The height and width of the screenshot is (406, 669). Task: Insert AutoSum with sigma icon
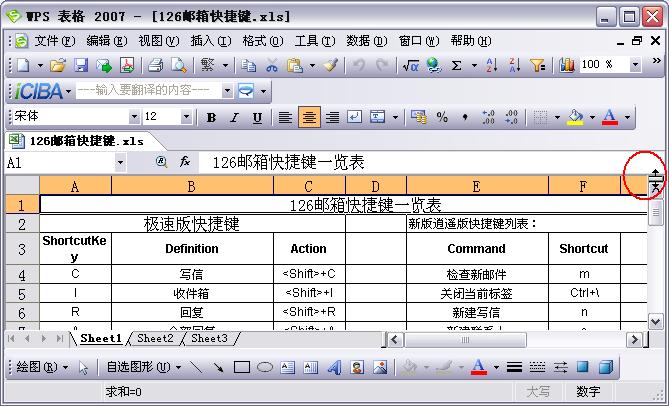[456, 65]
